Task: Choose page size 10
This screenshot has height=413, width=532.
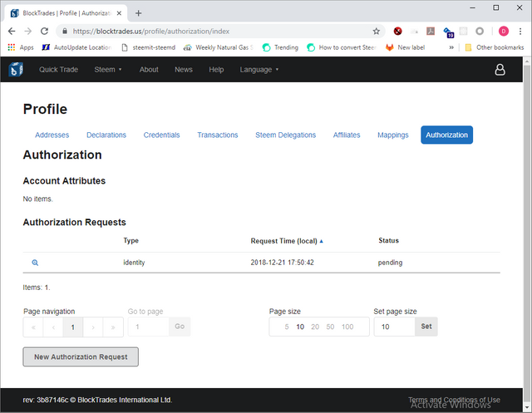Action: coord(300,327)
